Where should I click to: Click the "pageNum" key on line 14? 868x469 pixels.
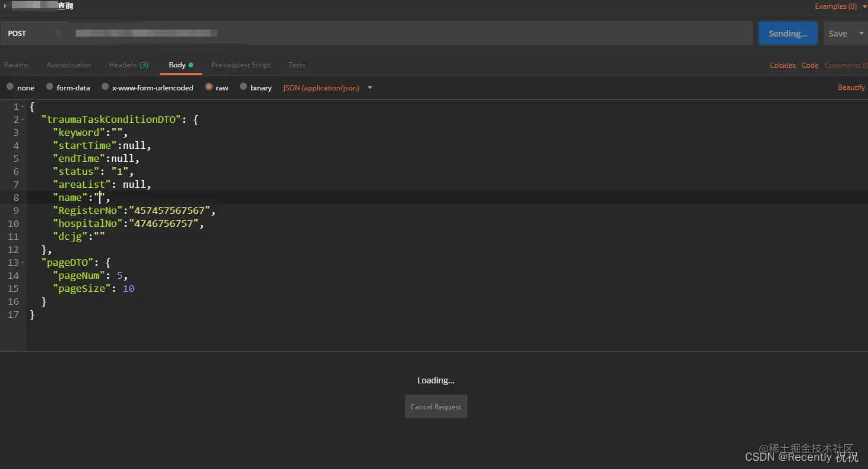pyautogui.click(x=79, y=275)
